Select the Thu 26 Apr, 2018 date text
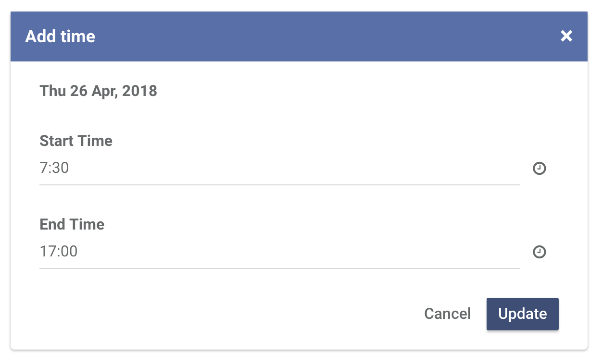Screen dimensions: 602x364 point(99,91)
